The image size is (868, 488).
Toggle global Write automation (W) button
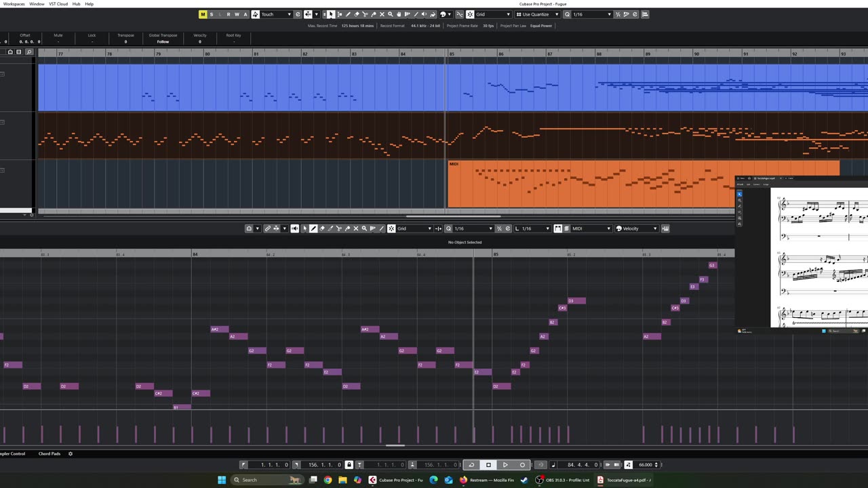coord(237,14)
